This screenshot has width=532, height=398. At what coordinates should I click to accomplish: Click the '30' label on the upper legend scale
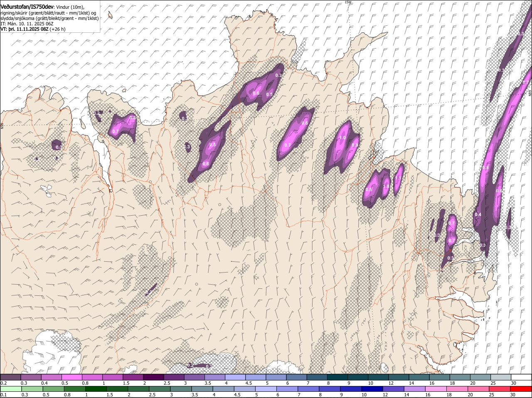coord(514,383)
